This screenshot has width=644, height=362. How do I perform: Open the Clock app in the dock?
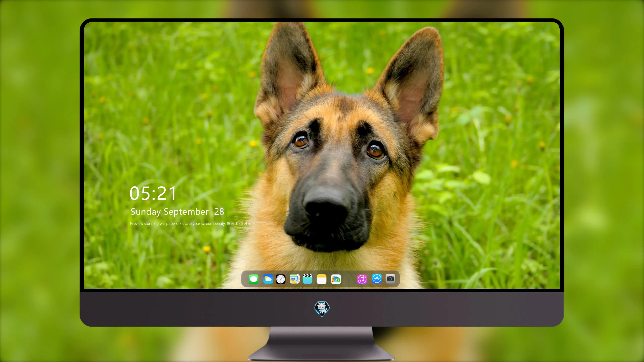(x=281, y=279)
